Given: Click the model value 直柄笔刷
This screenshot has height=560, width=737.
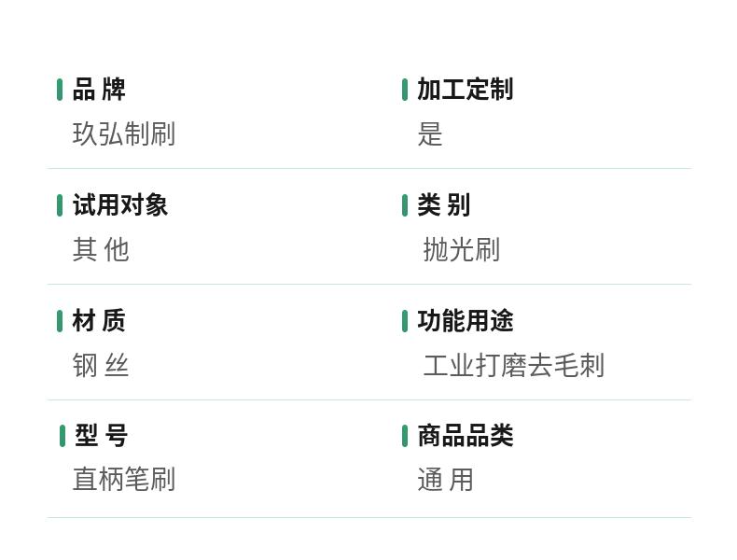Looking at the screenshot, I should (124, 480).
